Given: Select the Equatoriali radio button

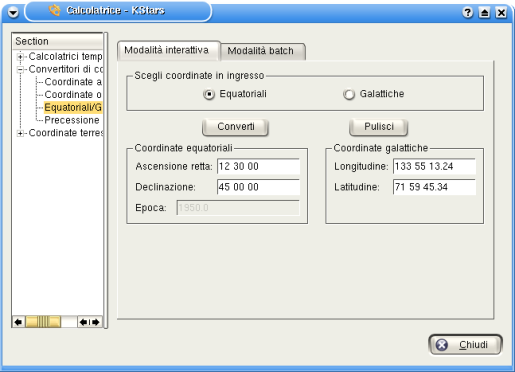Looking at the screenshot, I should click(x=209, y=94).
